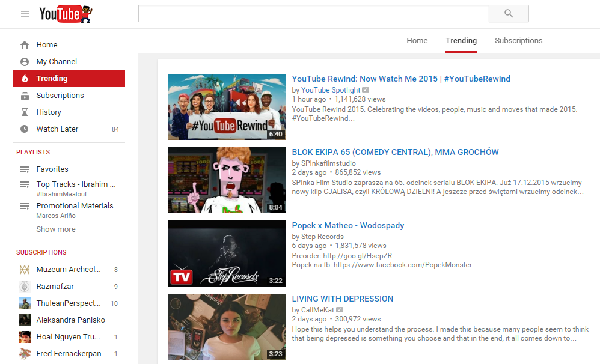Viewport: 600px width, 364px height.
Task: Open Hoai Nguyen Tru subscription
Action: (69, 337)
